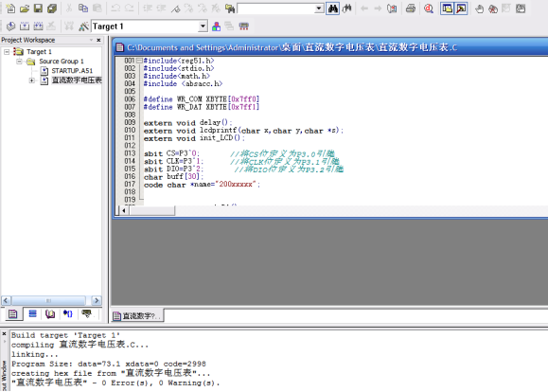This screenshot has width=548, height=392.
Task: Switch to the Templates tab
Action: [x=86, y=314]
